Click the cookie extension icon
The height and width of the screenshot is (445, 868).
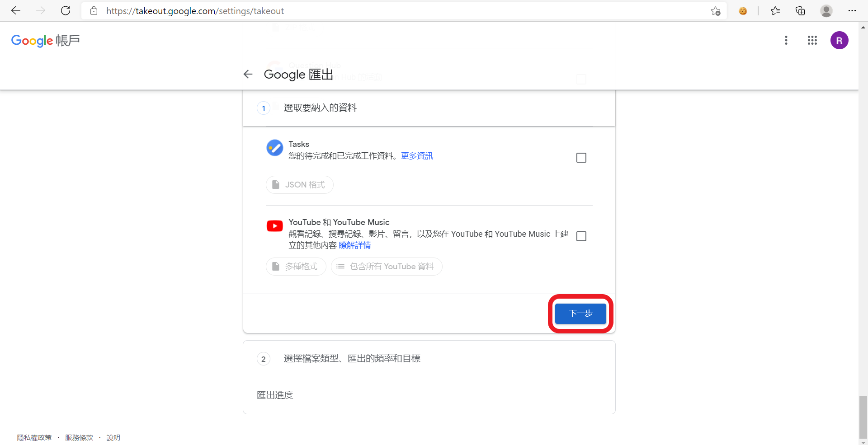pyautogui.click(x=743, y=11)
